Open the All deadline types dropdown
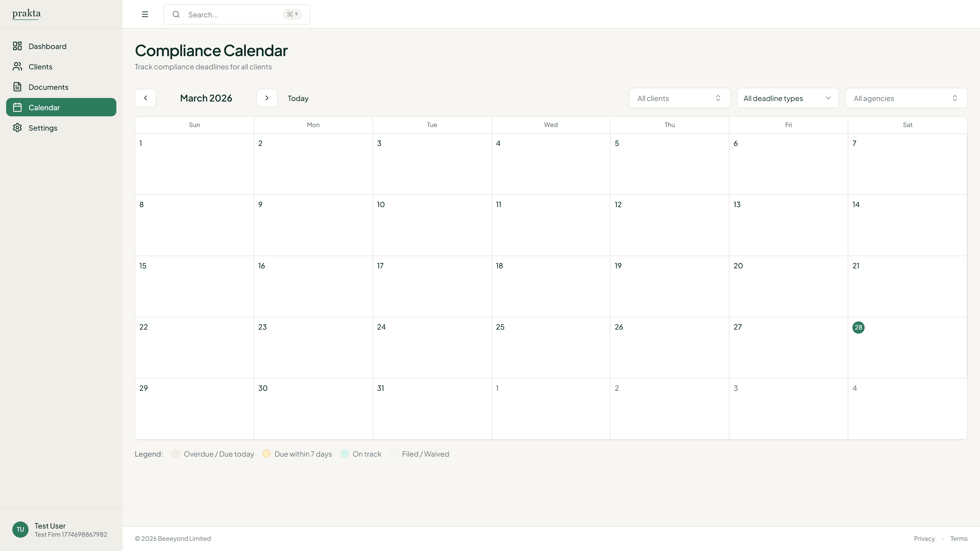980x551 pixels. (788, 98)
